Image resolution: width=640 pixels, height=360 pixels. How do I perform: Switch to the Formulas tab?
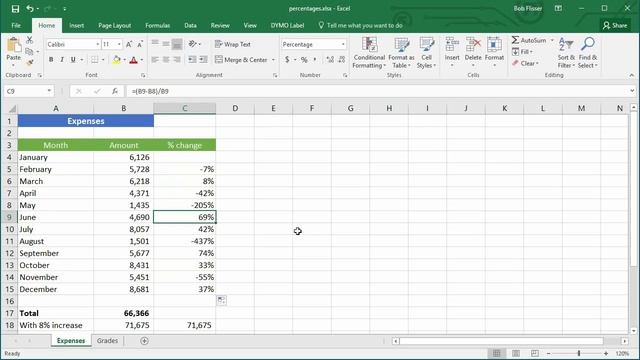coord(158,25)
